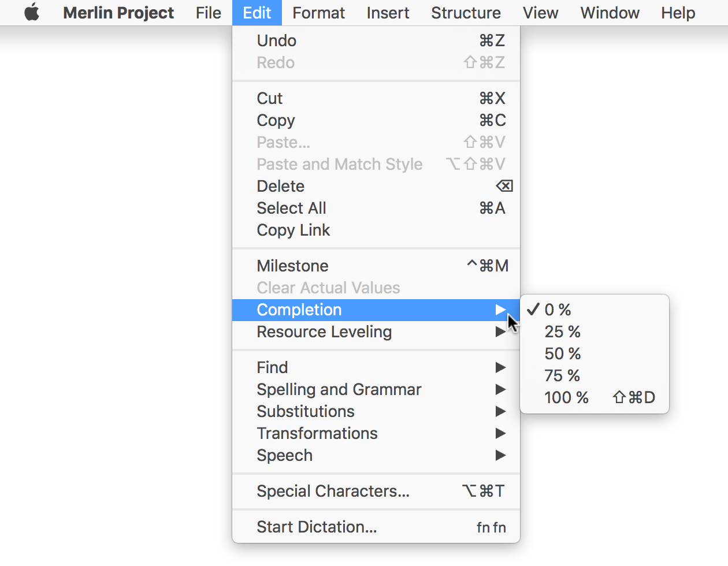The width and height of the screenshot is (728, 566).
Task: Choose Undo from the Edit menu
Action: click(376, 40)
